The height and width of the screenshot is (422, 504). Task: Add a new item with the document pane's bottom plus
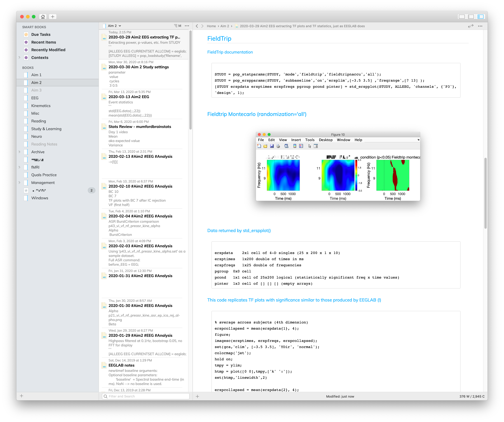click(x=198, y=396)
